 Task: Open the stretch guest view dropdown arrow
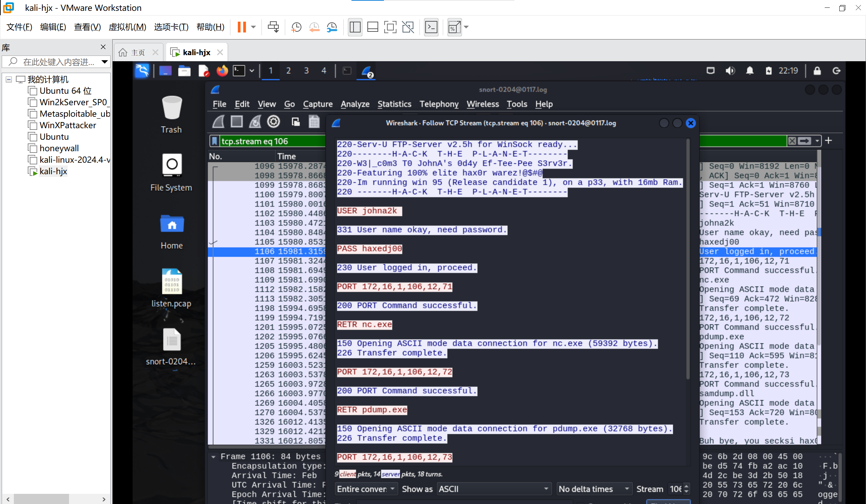click(466, 27)
